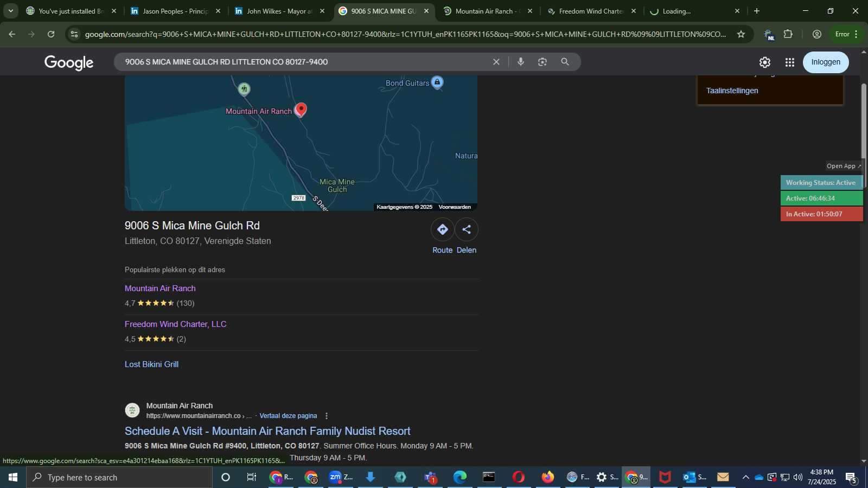The image size is (868, 488).
Task: Click the Inloggen sign-in button
Action: [x=826, y=62]
